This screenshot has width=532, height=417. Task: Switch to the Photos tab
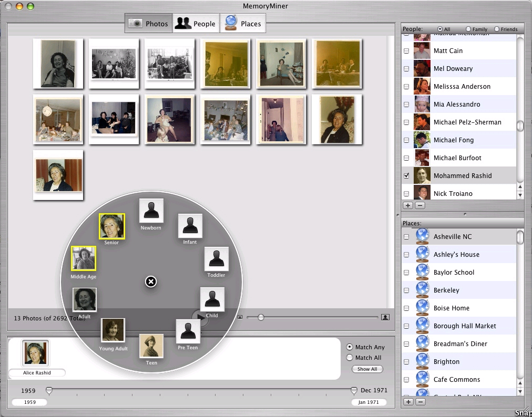tap(149, 24)
